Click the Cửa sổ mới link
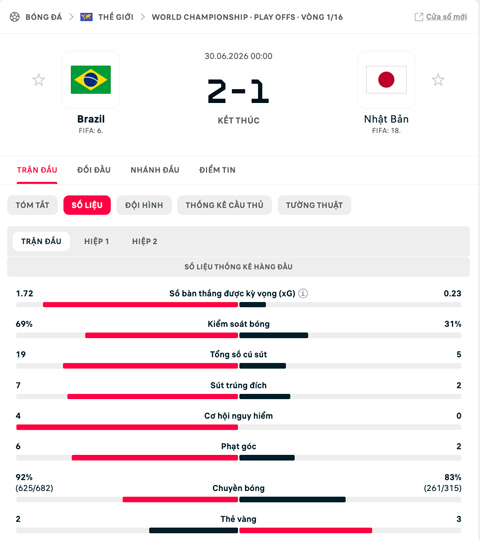Image resolution: width=480 pixels, height=540 pixels. point(447,17)
